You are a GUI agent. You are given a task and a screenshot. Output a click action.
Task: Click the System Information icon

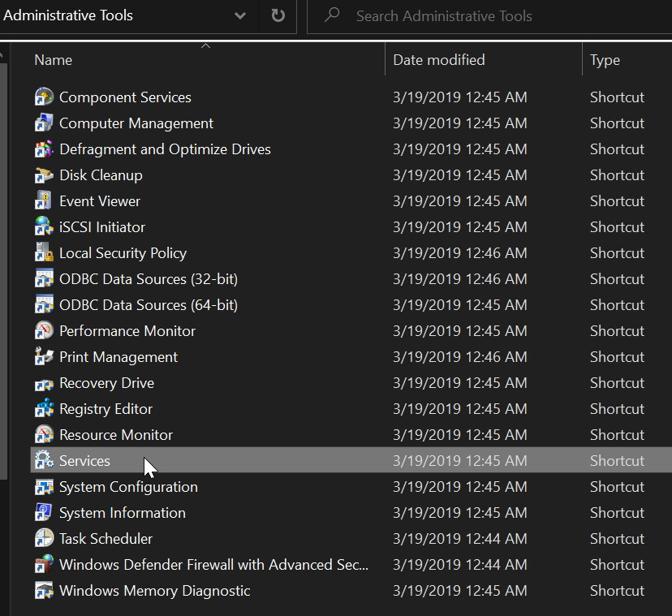point(44,513)
